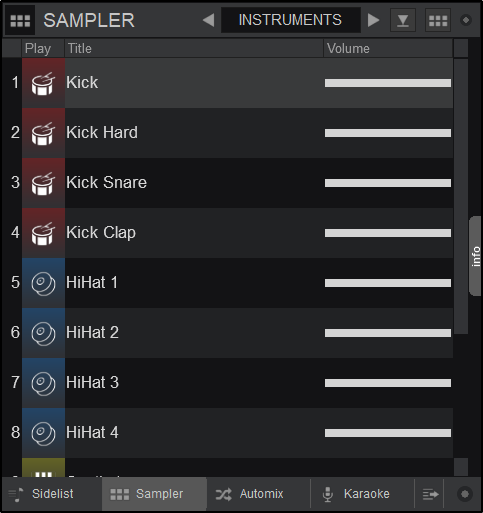Toggle the round dot in bottom tab bar

pos(465,494)
